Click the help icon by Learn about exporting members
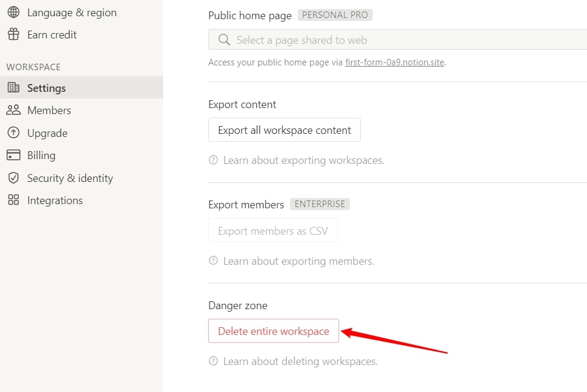Viewport: 587px width, 392px height. click(214, 261)
